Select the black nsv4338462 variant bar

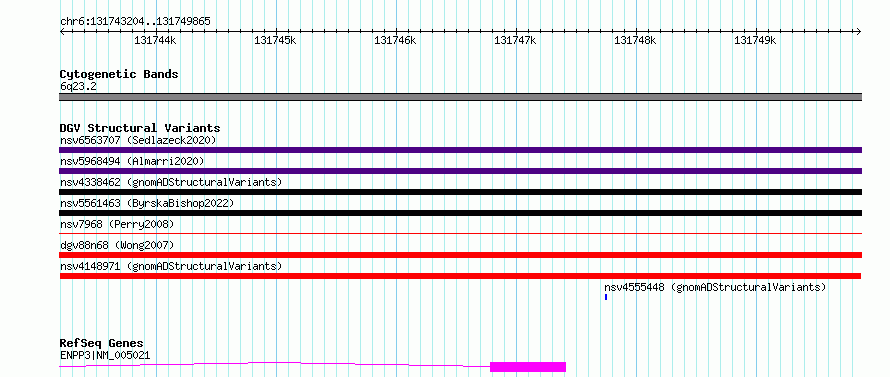(x=460, y=192)
